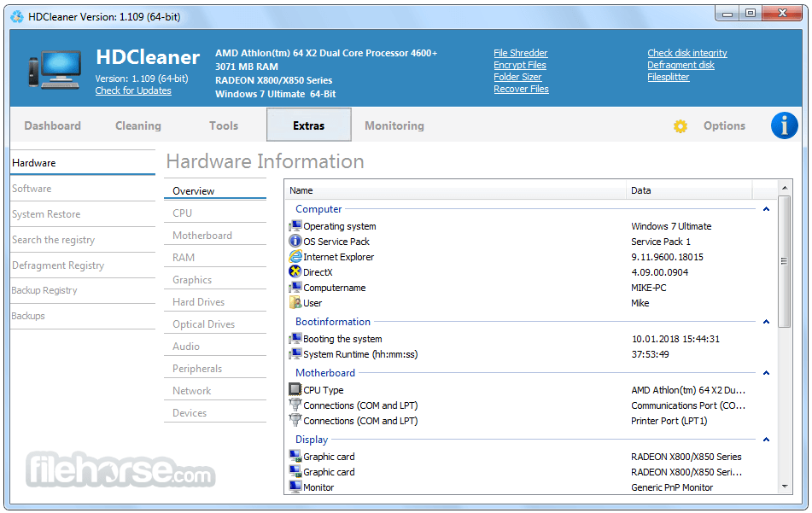Click the list scrollbar up arrow

[x=785, y=188]
